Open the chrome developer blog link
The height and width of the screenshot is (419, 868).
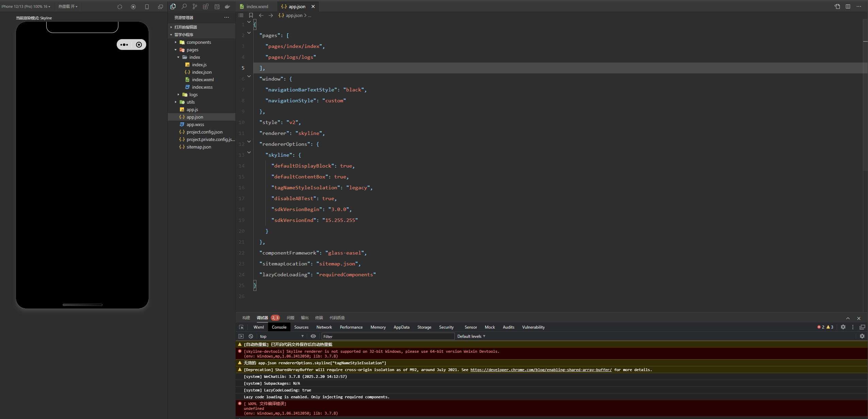pyautogui.click(x=541, y=370)
